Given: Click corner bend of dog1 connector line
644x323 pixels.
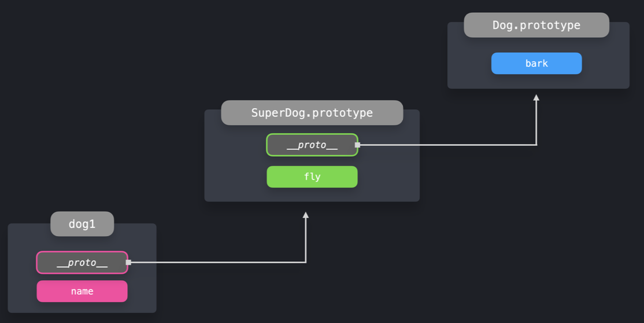Looking at the screenshot, I should pos(306,262).
